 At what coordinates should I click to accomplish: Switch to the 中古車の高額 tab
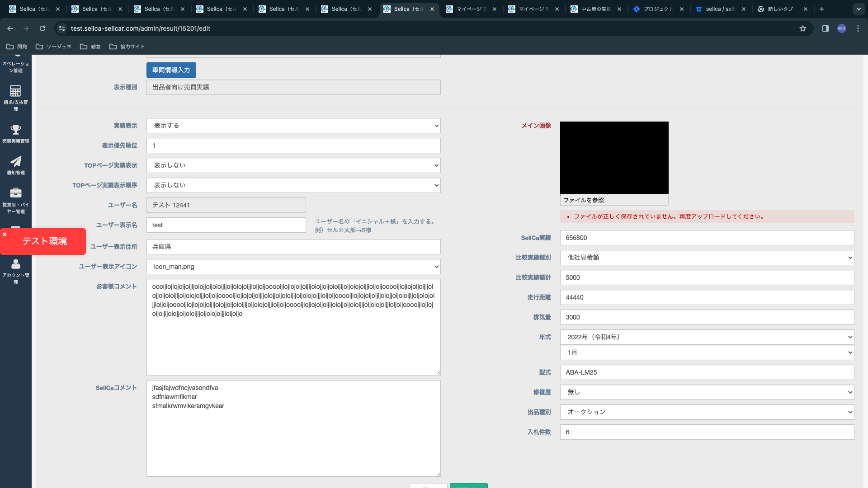595,9
